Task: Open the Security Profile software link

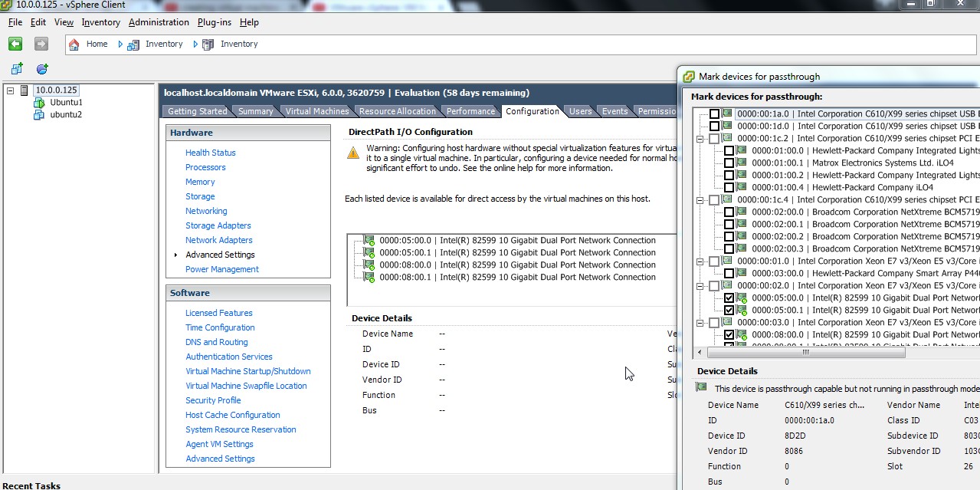Action: 213,400
